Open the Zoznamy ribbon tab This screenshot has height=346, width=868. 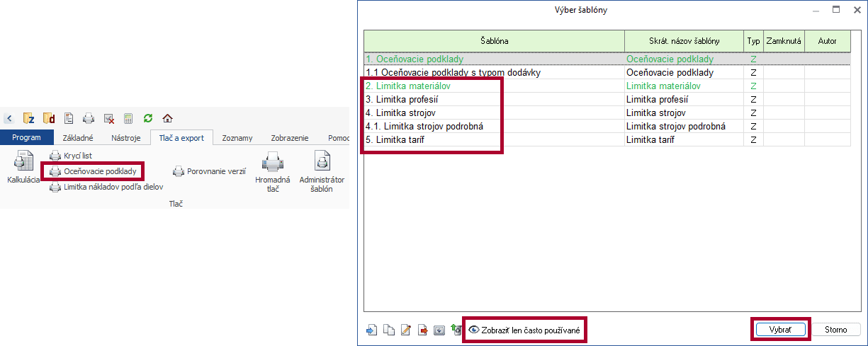[237, 138]
